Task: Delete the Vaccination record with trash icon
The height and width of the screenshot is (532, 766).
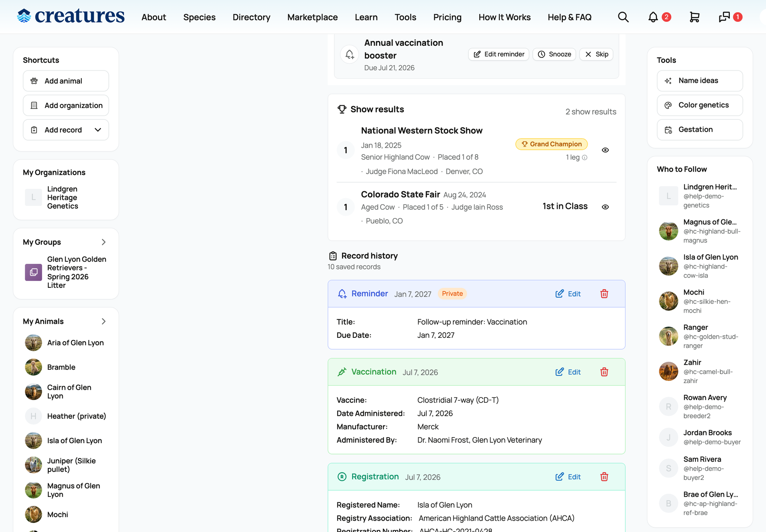Action: tap(604, 372)
